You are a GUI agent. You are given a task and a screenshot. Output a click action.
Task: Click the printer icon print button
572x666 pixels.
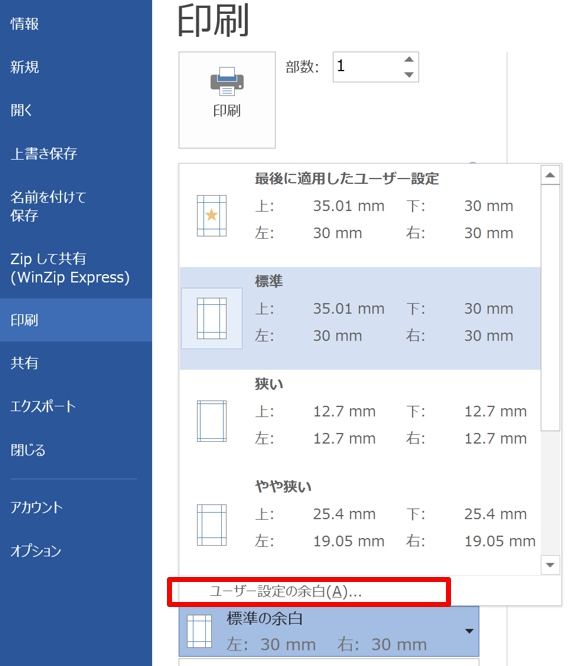click(x=227, y=100)
